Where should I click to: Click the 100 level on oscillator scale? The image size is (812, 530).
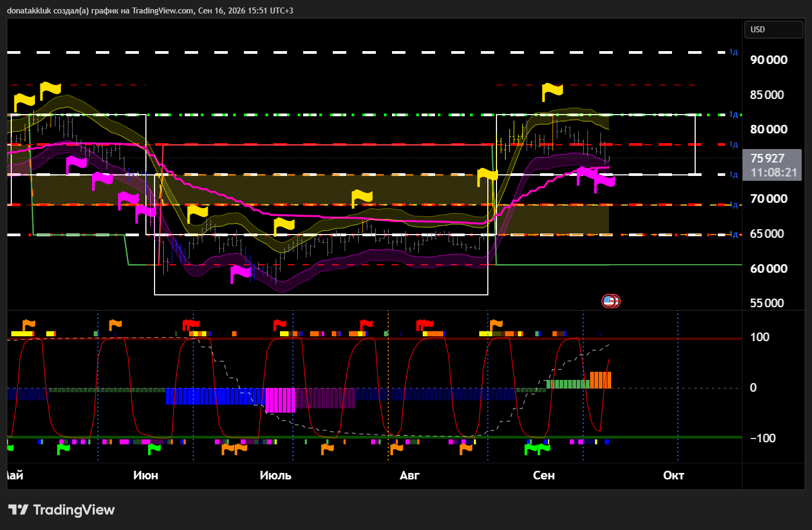[x=759, y=337]
